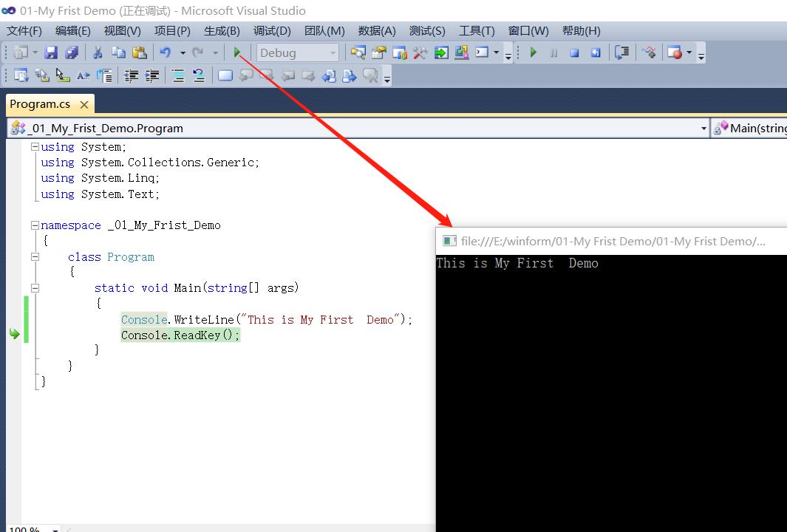
Task: Expand the _01_My_Frist_Demo.Program class dropdown
Action: point(703,128)
